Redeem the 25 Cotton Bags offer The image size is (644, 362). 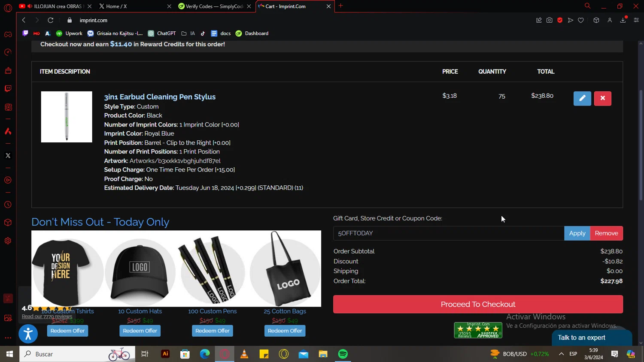click(285, 331)
